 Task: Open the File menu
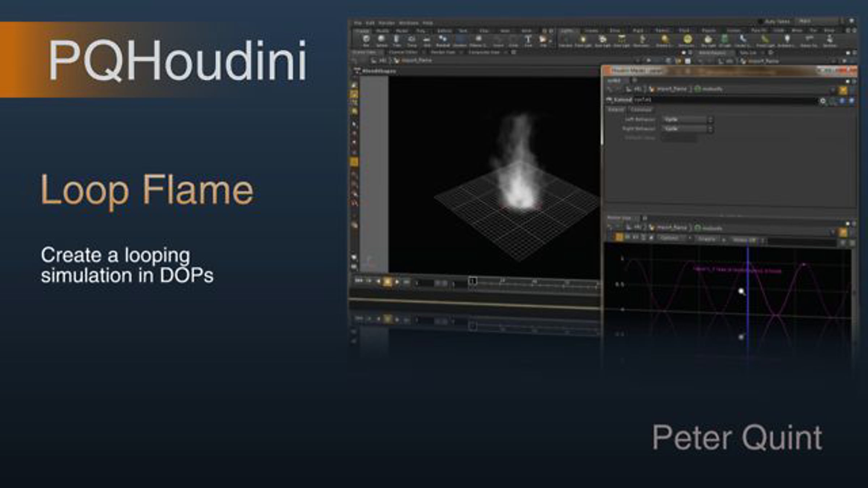tap(358, 23)
